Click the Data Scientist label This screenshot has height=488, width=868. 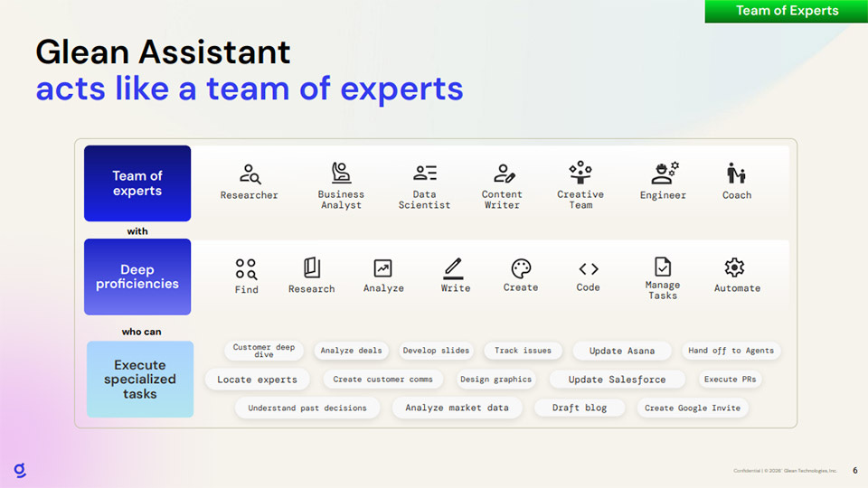click(x=425, y=200)
